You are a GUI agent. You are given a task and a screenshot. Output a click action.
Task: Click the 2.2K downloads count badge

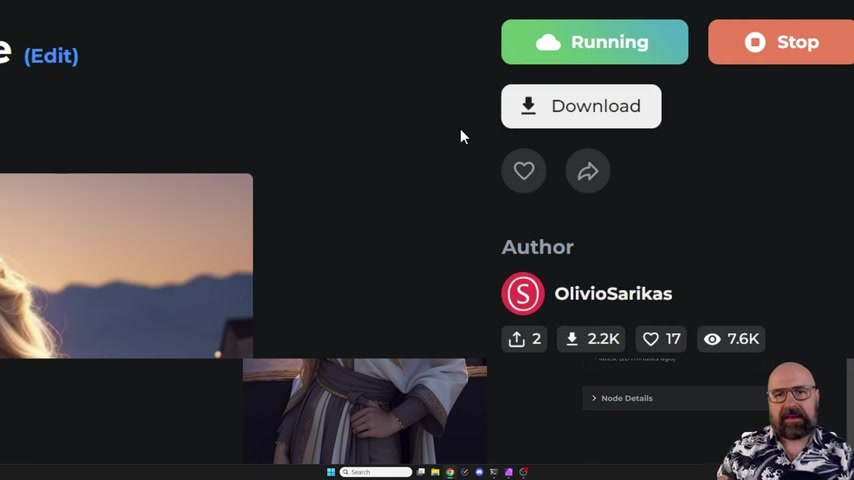592,339
